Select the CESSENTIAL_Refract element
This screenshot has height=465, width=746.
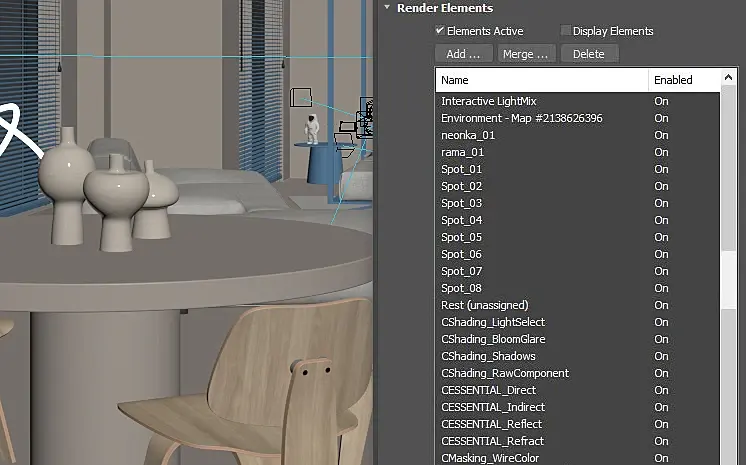[578, 441]
